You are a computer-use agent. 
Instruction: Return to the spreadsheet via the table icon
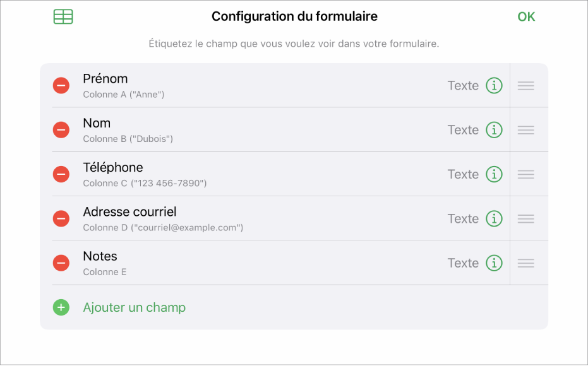pyautogui.click(x=63, y=16)
